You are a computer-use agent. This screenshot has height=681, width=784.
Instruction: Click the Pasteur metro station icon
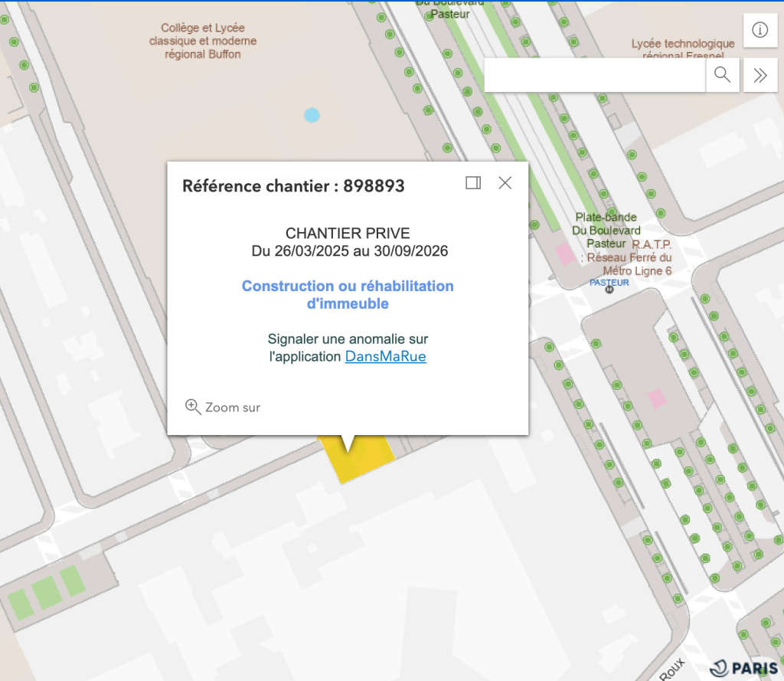tap(609, 290)
